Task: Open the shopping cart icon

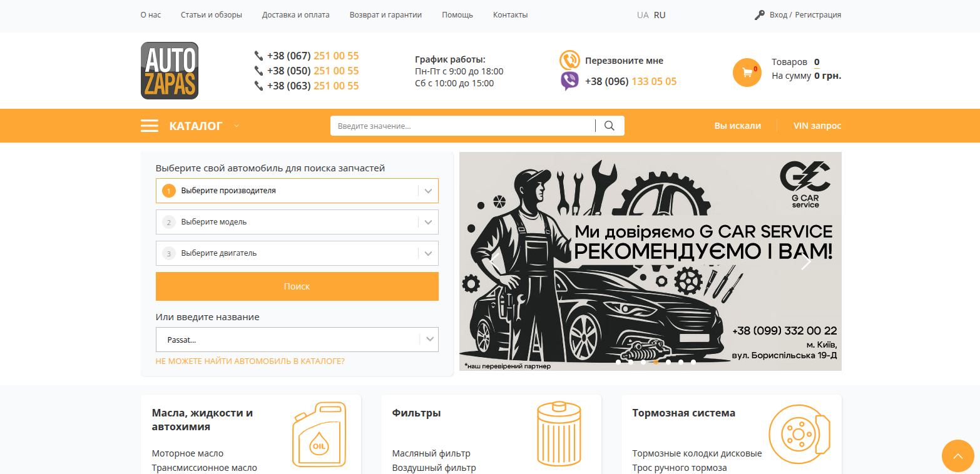Action: click(x=747, y=72)
